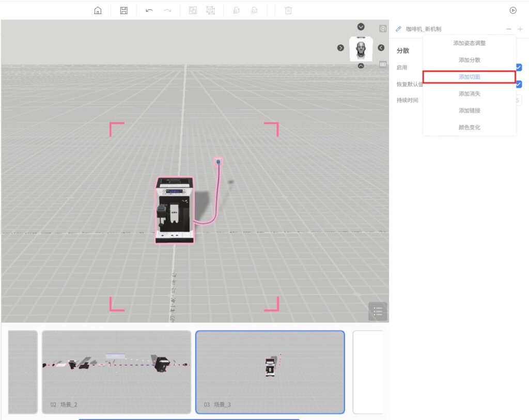Image resolution: width=529 pixels, height=420 pixels.
Task: Click the home icon in toolbar
Action: point(98,10)
